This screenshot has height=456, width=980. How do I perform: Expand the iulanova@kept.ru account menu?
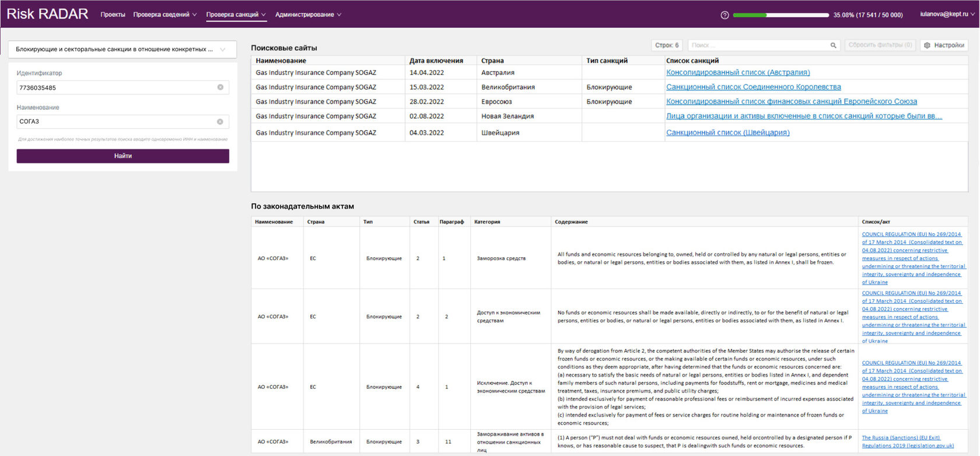[x=947, y=15]
